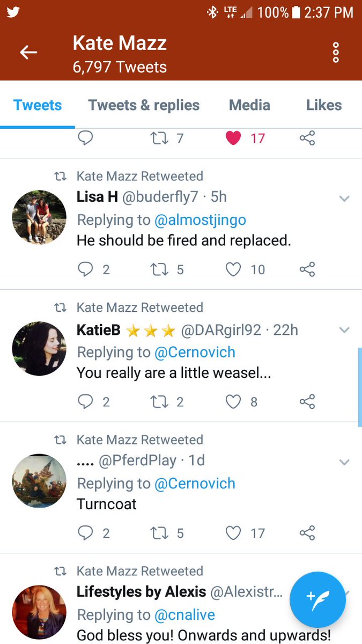Viewport: 362px width, 644px height.
Task: Expand options chevron on Lisa H tweet
Action: click(x=344, y=199)
